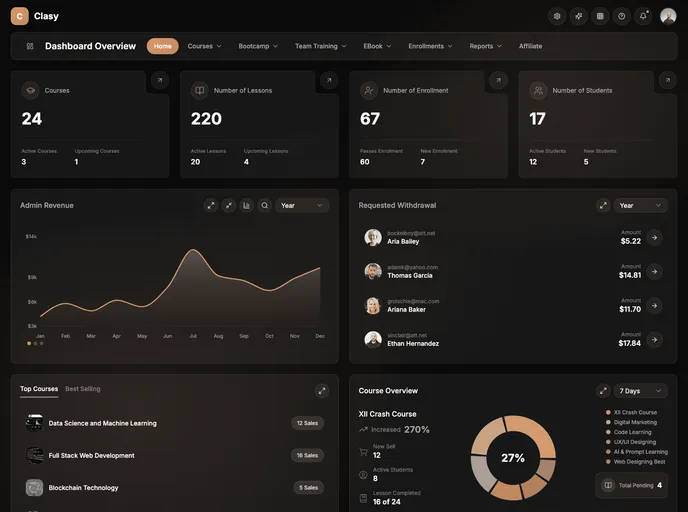Viewport: 688px width, 512px height.
Task: Expand the Bootcamp nav menu
Action: (258, 46)
